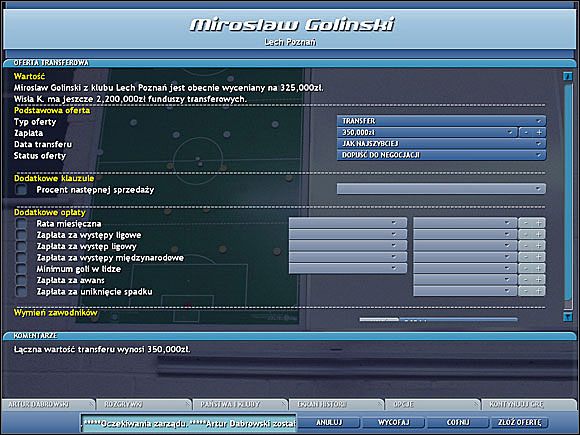This screenshot has height=435, width=580.
Task: Open Procent następnej sprzedaży value dropdown
Action: pos(441,189)
